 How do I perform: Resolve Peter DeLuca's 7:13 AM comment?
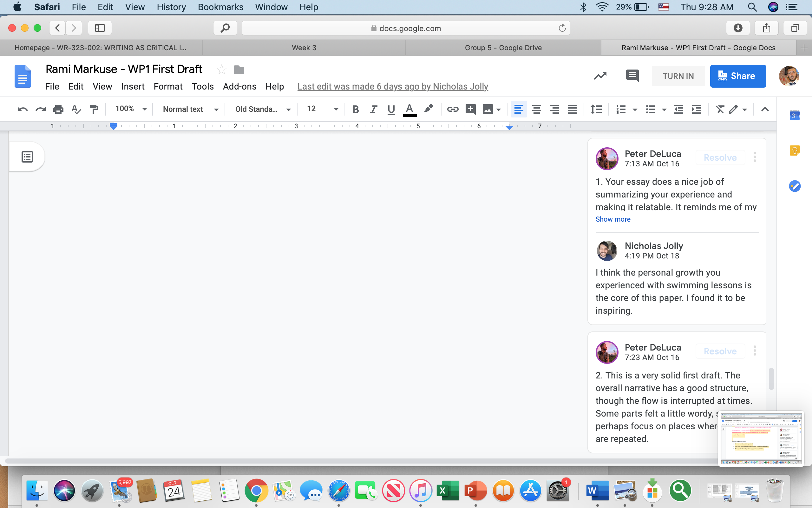tap(720, 157)
